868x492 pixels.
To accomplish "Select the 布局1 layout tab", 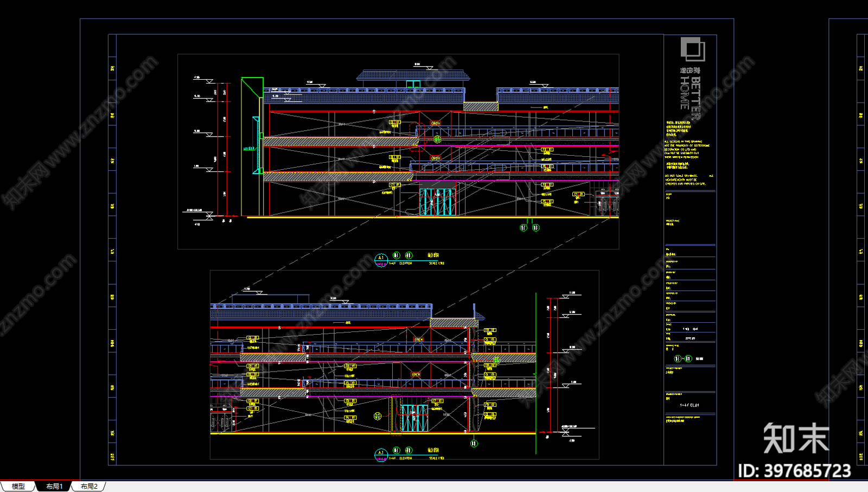I will click(54, 487).
